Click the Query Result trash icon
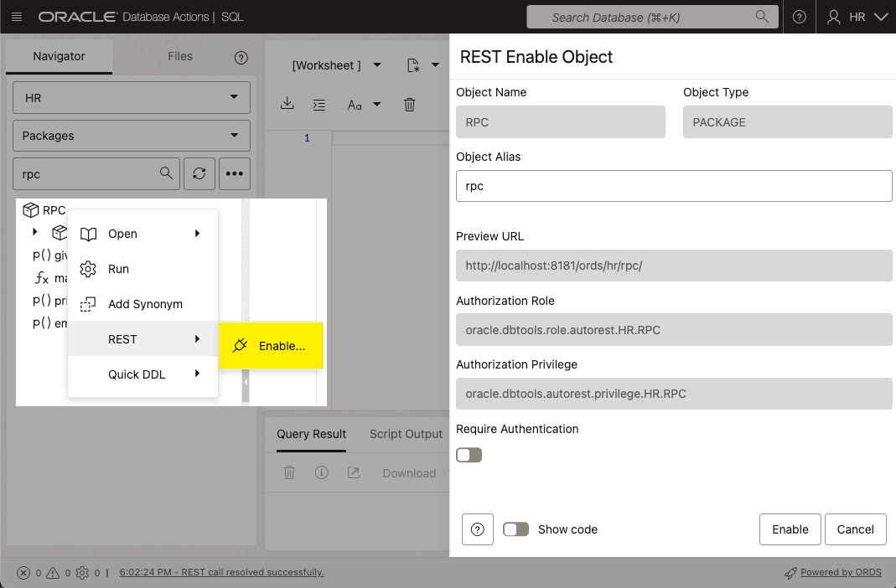896x588 pixels. coord(290,472)
